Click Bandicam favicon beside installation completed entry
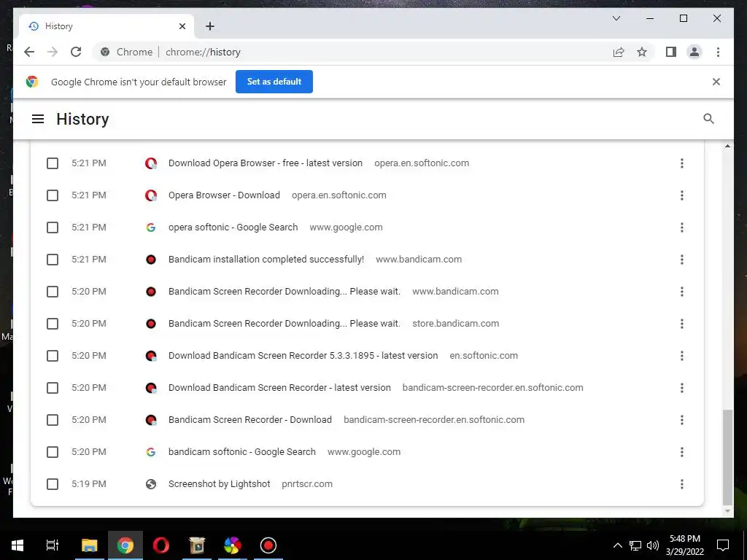 [150, 260]
